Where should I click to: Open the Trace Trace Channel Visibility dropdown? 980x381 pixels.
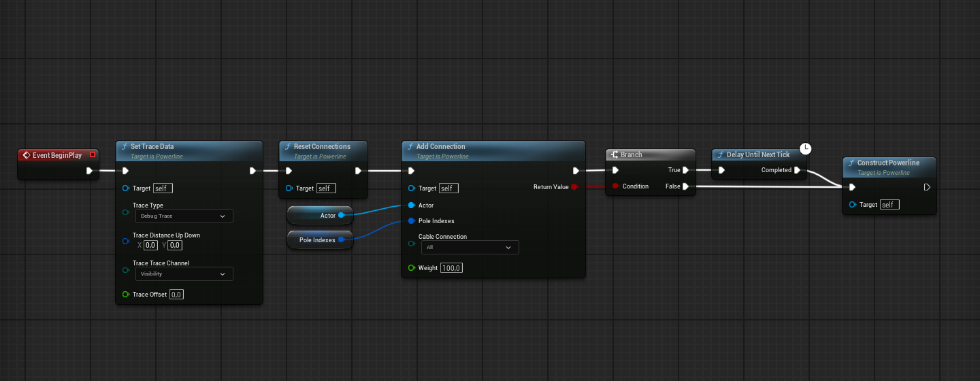pyautogui.click(x=182, y=274)
